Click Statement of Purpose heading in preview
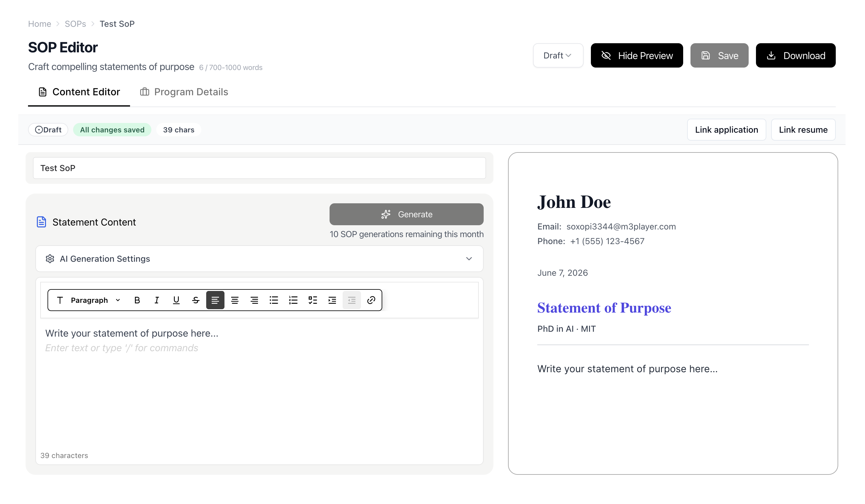Viewport: 865px width, 504px height. [604, 308]
